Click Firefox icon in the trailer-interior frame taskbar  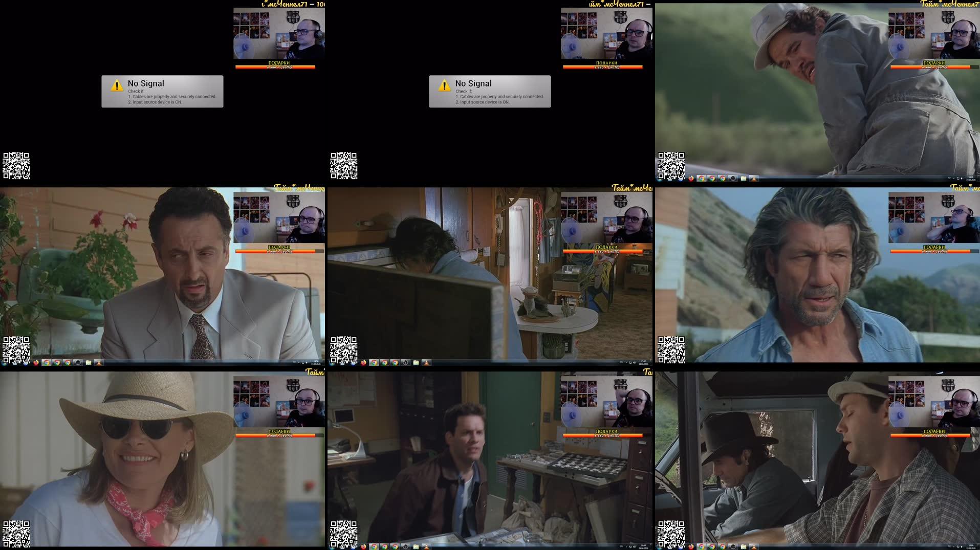pos(364,363)
